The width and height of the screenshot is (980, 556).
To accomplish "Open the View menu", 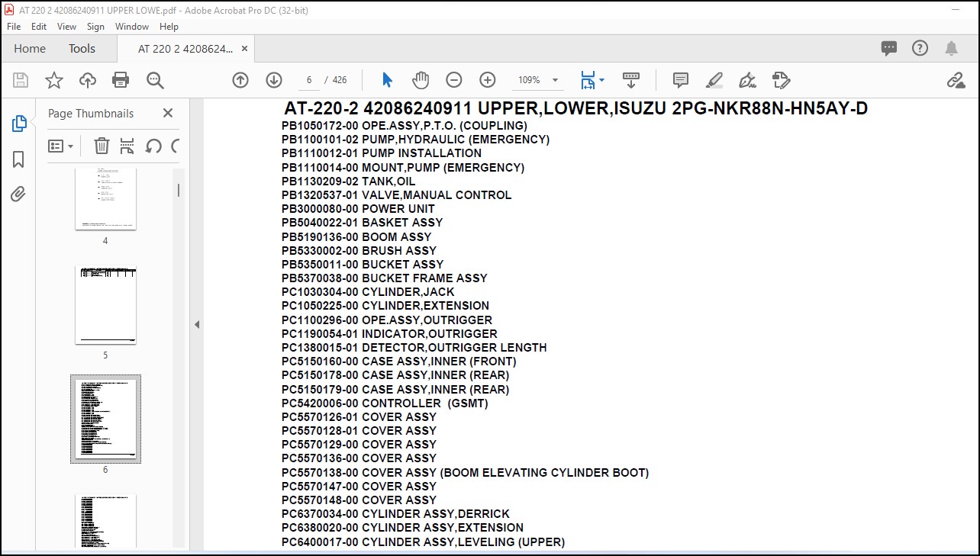I will 67,26.
